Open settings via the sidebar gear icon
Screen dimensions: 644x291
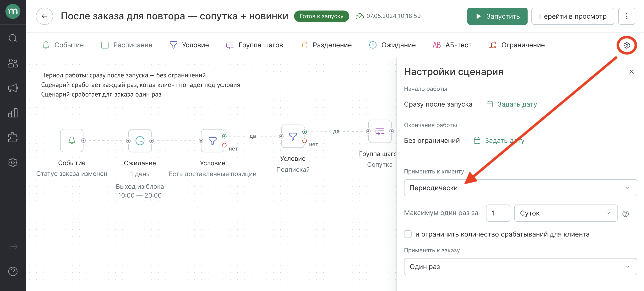tap(13, 163)
